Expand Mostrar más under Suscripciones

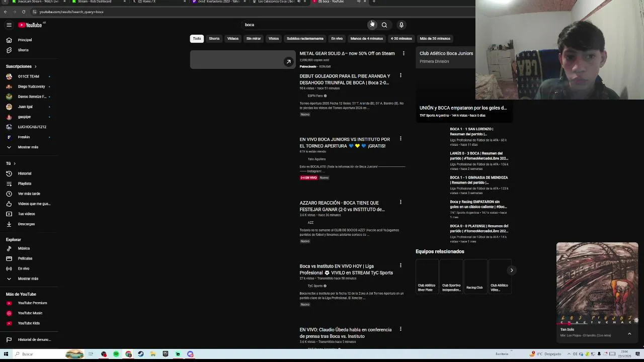tap(29, 147)
